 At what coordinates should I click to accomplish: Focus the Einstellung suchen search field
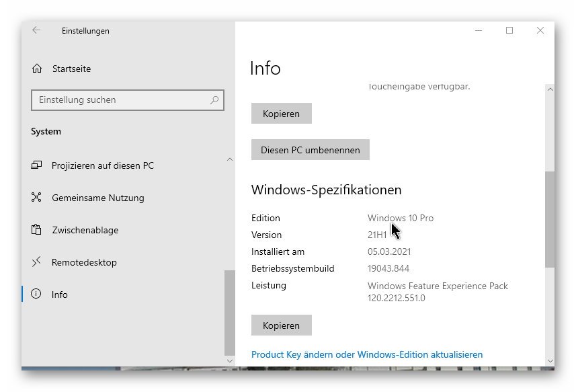click(128, 100)
